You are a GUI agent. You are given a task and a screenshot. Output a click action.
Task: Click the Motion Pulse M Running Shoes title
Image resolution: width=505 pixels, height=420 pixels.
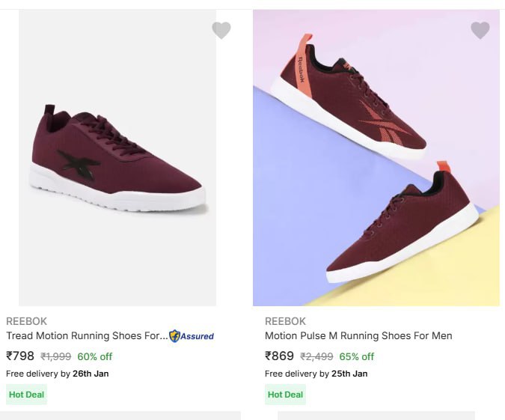358,336
